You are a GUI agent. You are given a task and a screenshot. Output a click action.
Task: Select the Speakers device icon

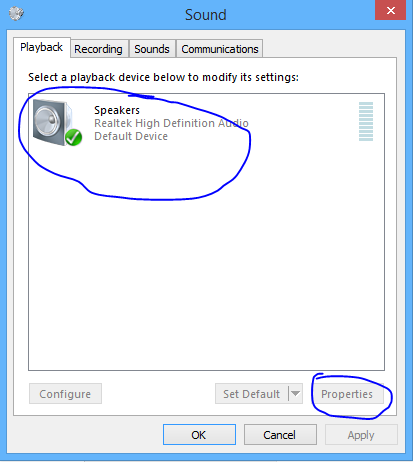click(57, 122)
